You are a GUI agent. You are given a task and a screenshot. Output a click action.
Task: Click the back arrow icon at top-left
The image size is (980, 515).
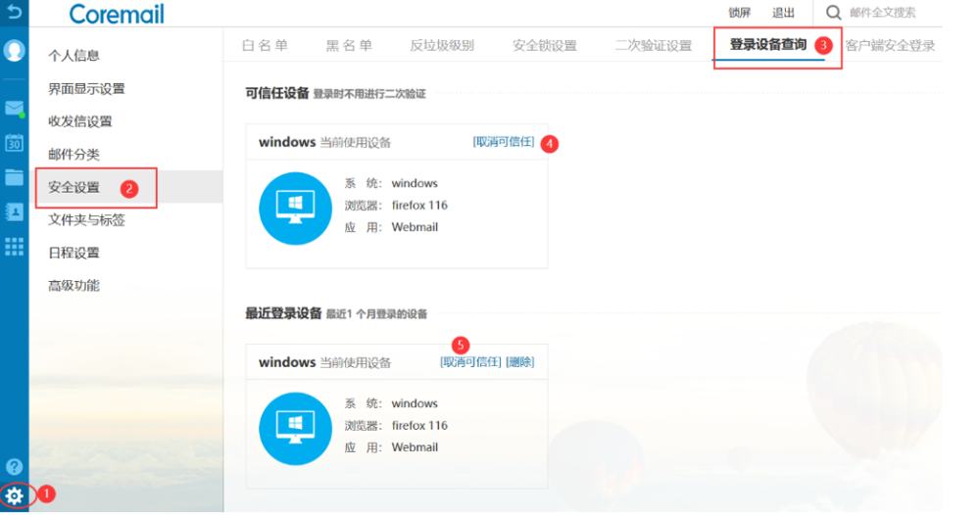15,13
